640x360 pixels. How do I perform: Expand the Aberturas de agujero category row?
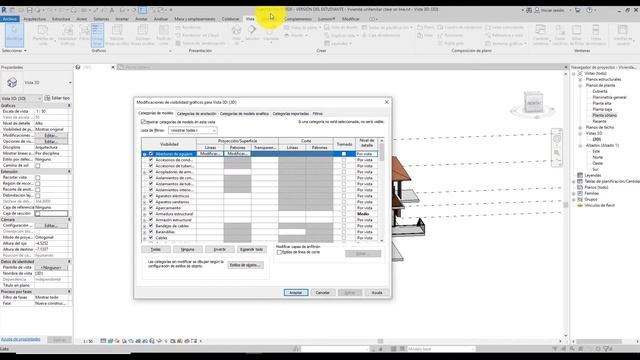point(144,154)
